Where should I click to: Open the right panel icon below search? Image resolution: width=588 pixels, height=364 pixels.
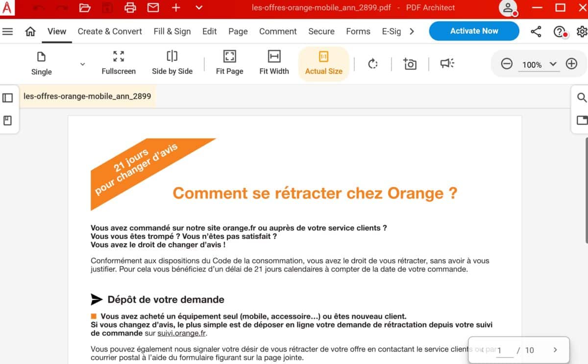[x=582, y=121]
